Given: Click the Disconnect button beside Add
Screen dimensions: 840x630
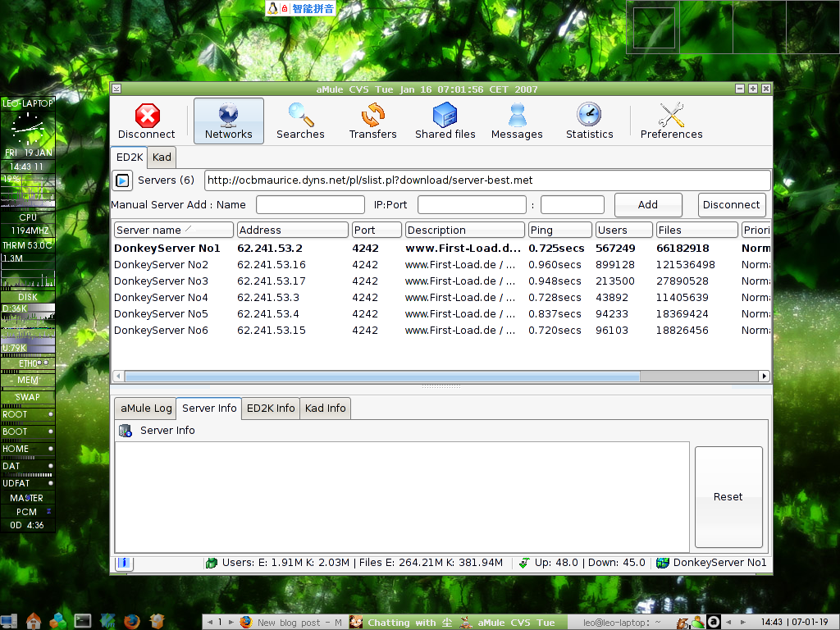Looking at the screenshot, I should [x=731, y=204].
